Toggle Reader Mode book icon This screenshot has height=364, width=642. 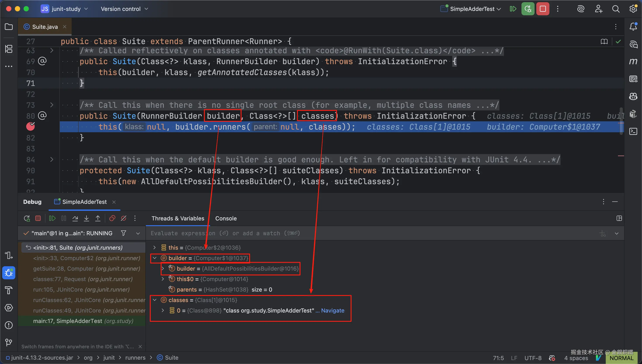[604, 41]
